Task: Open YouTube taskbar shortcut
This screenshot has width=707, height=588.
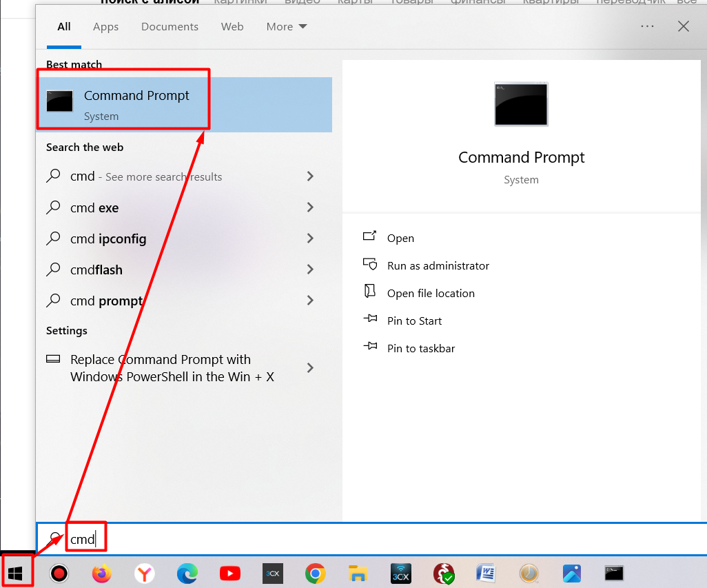Action: (230, 573)
